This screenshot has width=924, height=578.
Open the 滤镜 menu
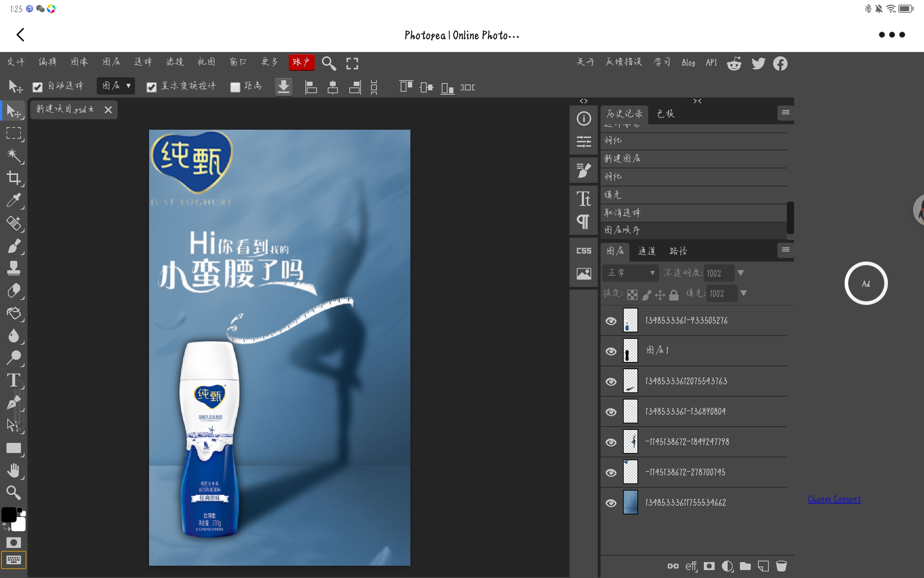pyautogui.click(x=175, y=62)
